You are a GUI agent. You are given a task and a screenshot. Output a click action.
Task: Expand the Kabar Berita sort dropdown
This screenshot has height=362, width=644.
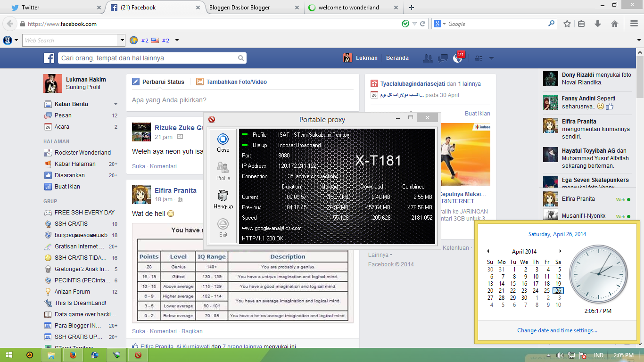[116, 104]
